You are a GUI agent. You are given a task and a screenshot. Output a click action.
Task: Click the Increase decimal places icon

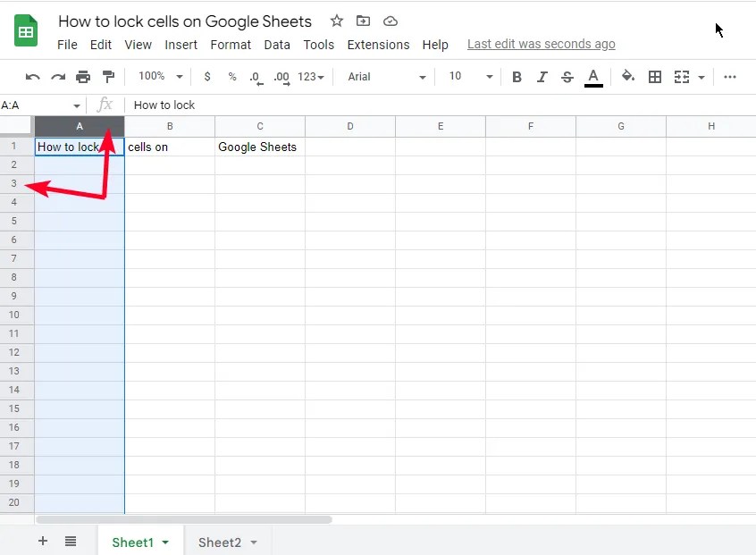click(281, 77)
